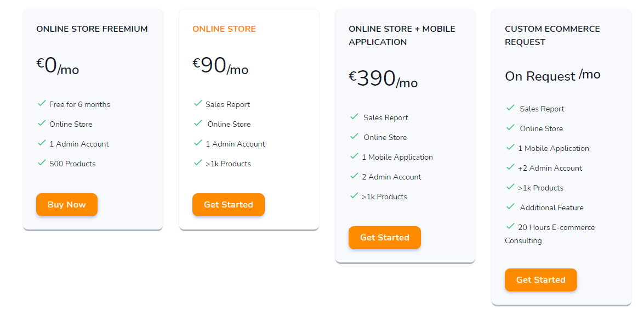
Task: Click checkmark beside Additional Feature
Action: (x=510, y=206)
